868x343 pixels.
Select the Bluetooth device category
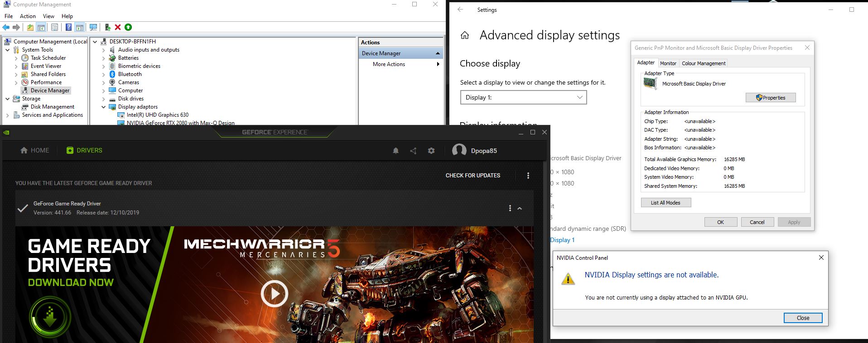tap(130, 74)
